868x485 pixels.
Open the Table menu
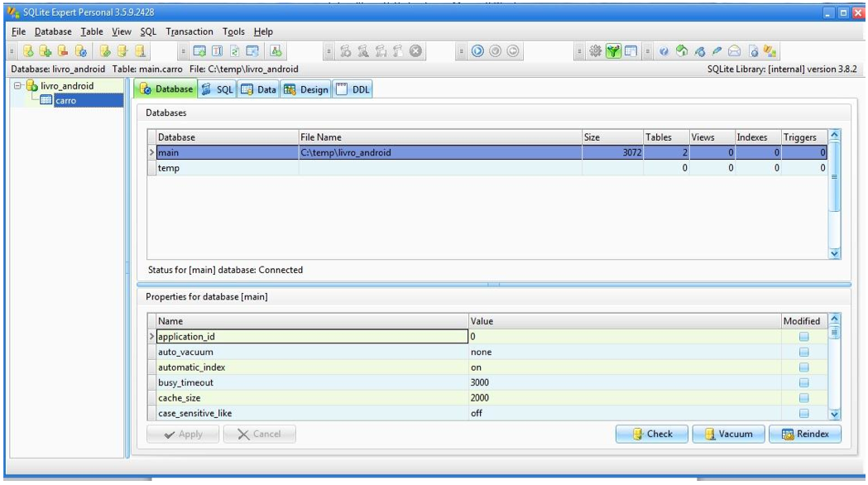coord(92,31)
